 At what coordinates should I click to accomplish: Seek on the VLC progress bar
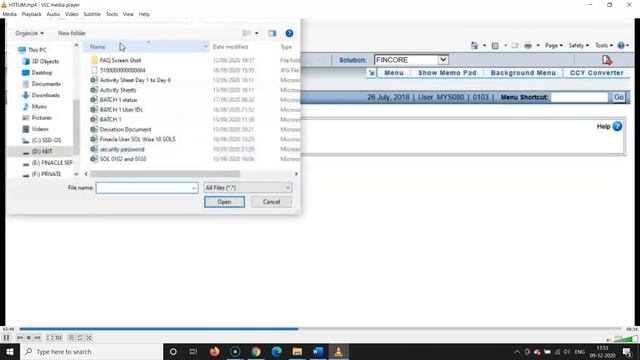pyautogui.click(x=320, y=329)
